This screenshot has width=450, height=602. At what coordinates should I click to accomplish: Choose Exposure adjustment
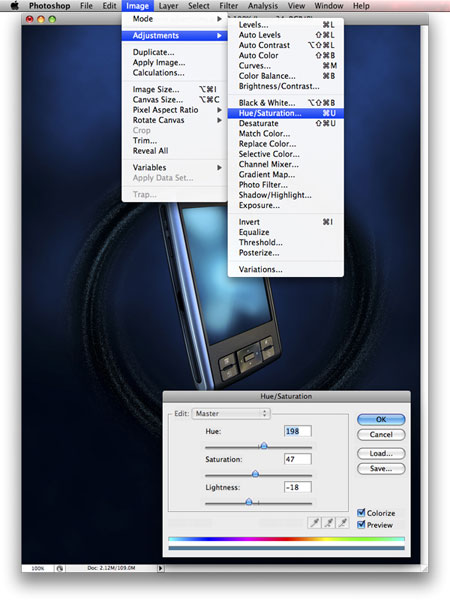click(286, 205)
